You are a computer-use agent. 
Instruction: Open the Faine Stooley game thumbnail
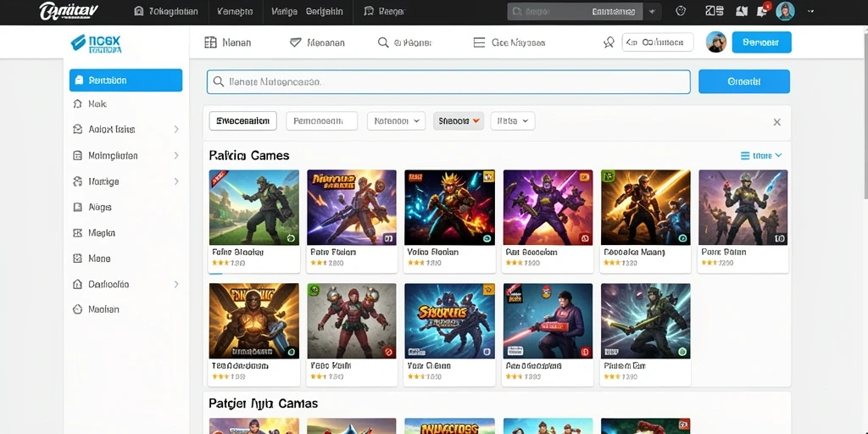point(254,208)
